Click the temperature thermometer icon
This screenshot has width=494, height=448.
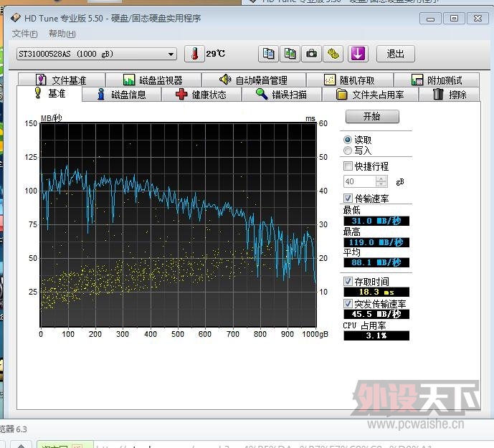(x=194, y=54)
